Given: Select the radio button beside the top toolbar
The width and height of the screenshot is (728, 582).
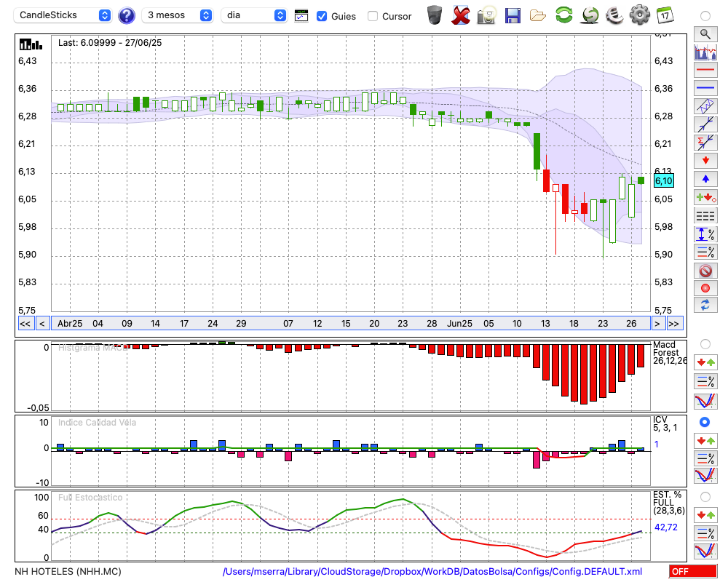Looking at the screenshot, I should (705, 16).
